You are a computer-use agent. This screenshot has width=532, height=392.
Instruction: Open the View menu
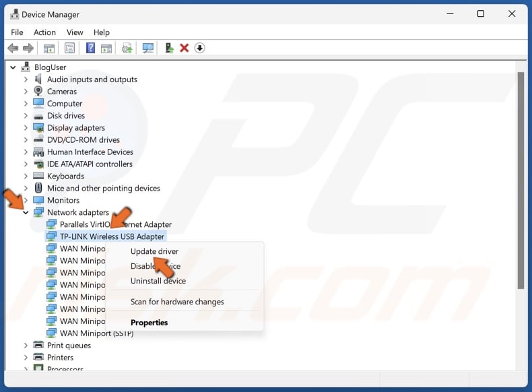(x=75, y=32)
